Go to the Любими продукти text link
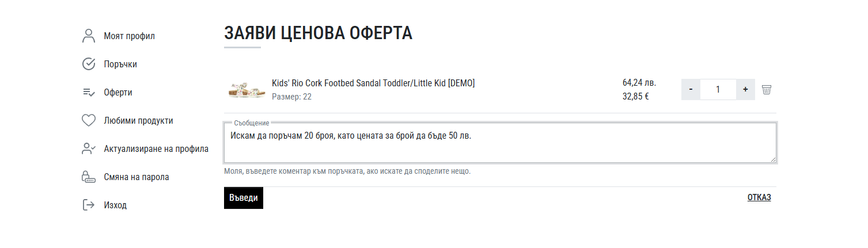Screen dimensions: 868x248 pos(138,120)
